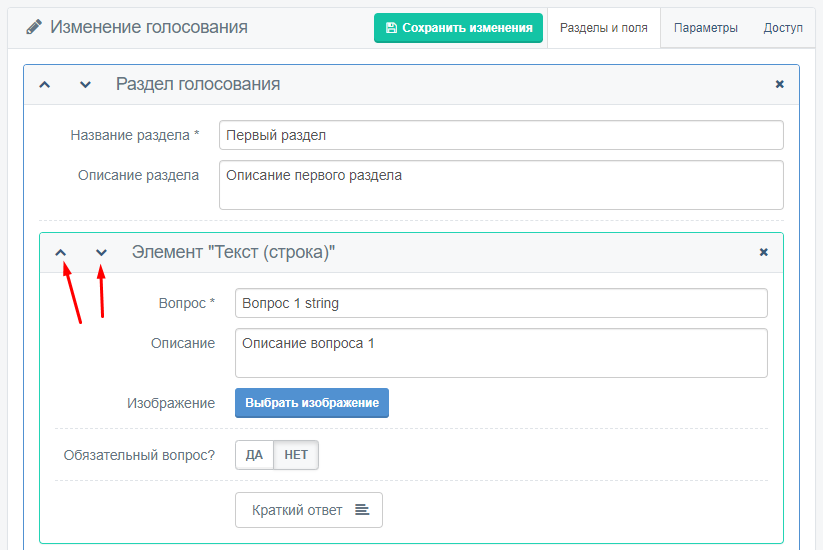Open the 'Параметры' tab

click(705, 28)
